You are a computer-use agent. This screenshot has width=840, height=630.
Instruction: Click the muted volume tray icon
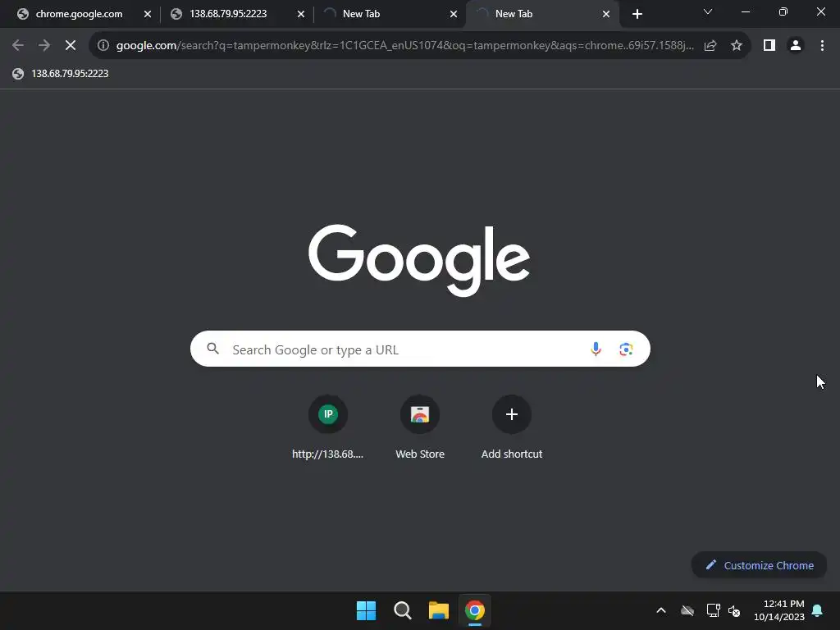click(734, 610)
